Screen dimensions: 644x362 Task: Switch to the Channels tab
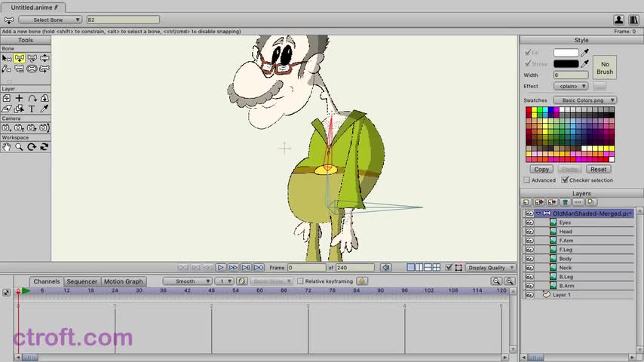[x=47, y=281]
